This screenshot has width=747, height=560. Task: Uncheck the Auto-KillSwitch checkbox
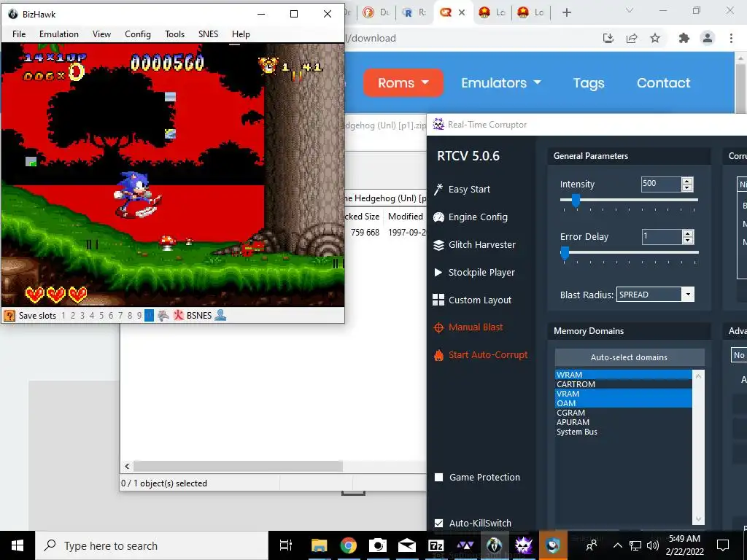[x=438, y=523]
